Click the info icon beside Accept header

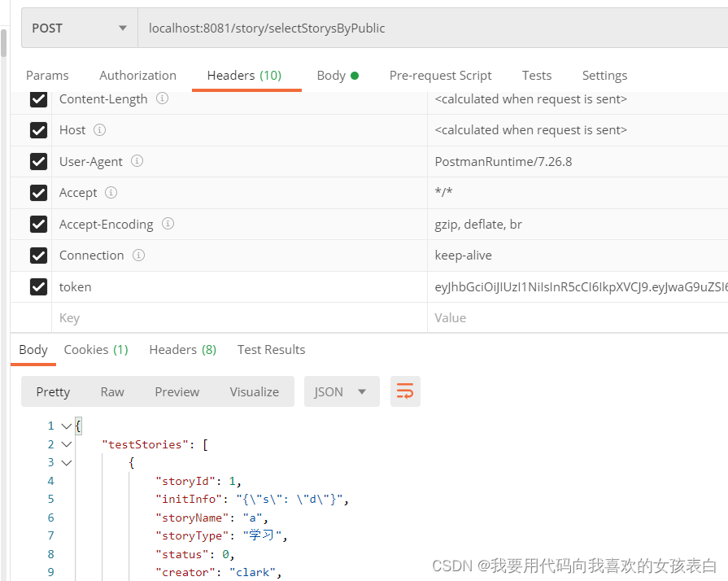click(111, 193)
